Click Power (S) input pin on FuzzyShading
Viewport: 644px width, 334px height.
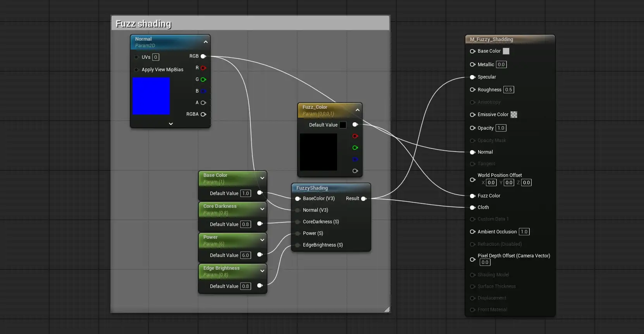(x=298, y=233)
